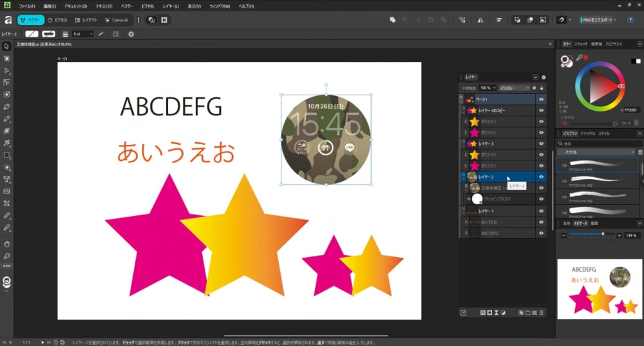Click the brush search field
This screenshot has height=346, width=644.
coord(599,143)
